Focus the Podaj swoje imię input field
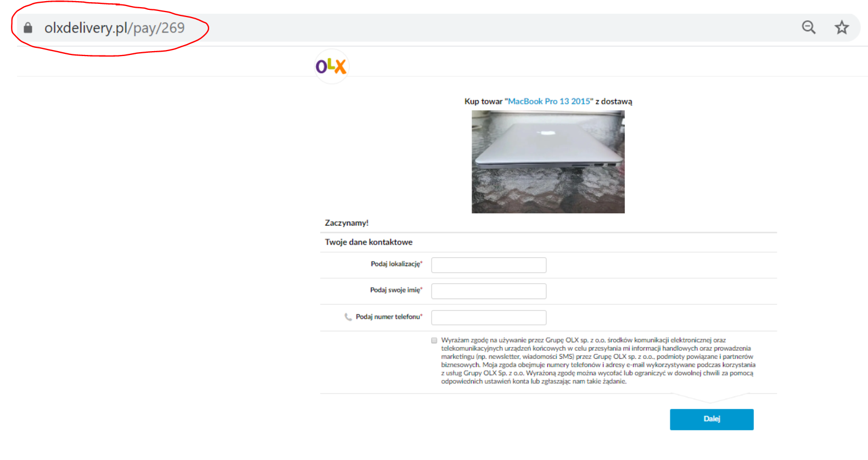The width and height of the screenshot is (868, 460). pyautogui.click(x=489, y=291)
